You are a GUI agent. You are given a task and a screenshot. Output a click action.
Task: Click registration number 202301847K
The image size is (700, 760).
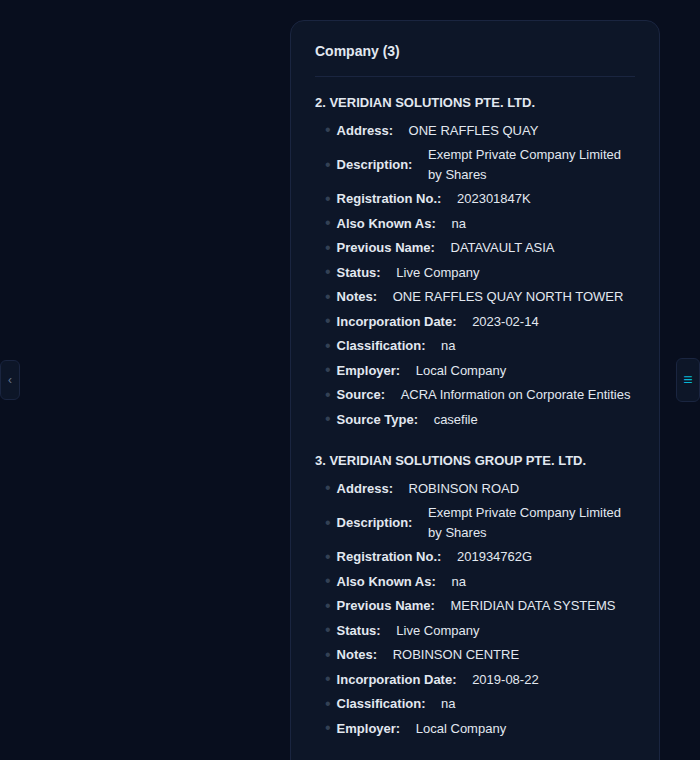pyautogui.click(x=493, y=199)
